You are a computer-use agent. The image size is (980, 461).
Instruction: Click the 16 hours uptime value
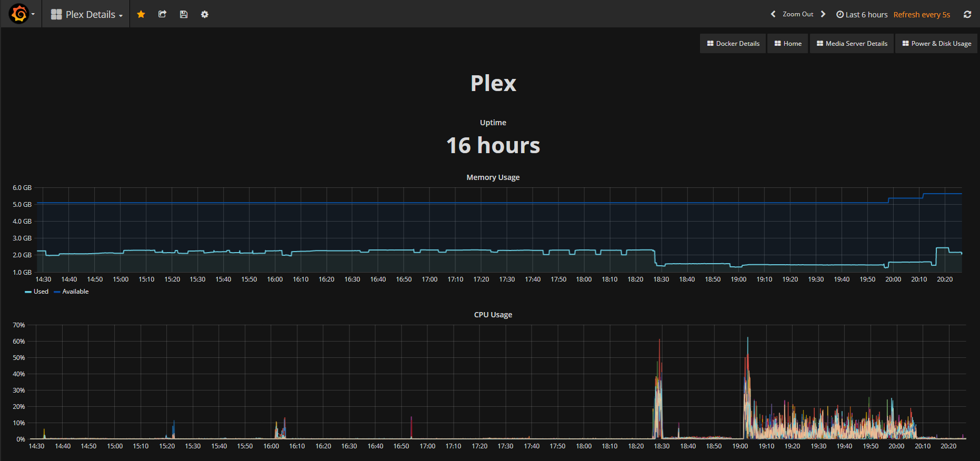[x=493, y=145]
